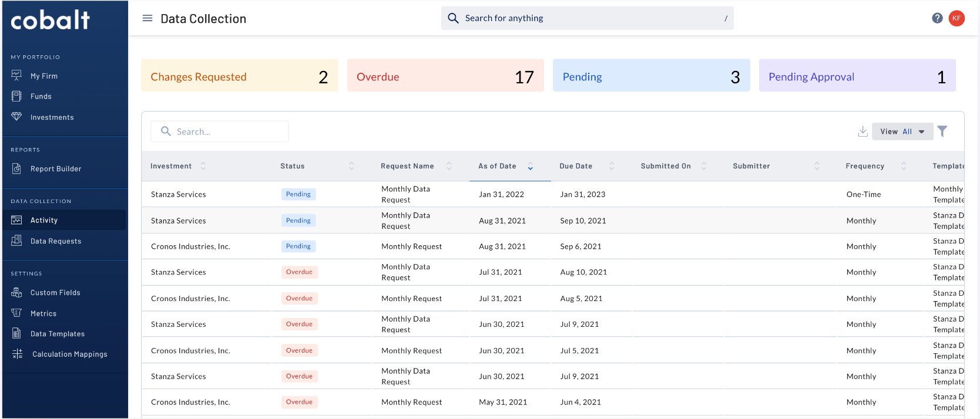Sort by the Due Date column
The width and height of the screenshot is (980, 419).
click(x=611, y=166)
